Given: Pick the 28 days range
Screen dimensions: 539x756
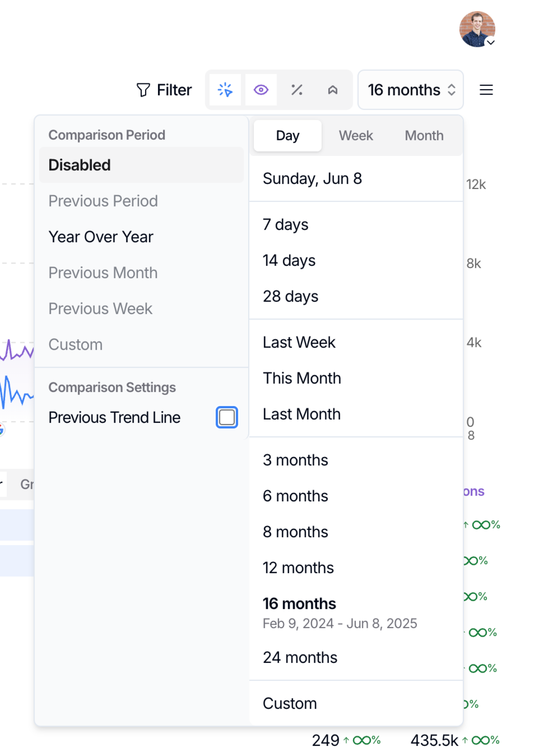Looking at the screenshot, I should (291, 296).
